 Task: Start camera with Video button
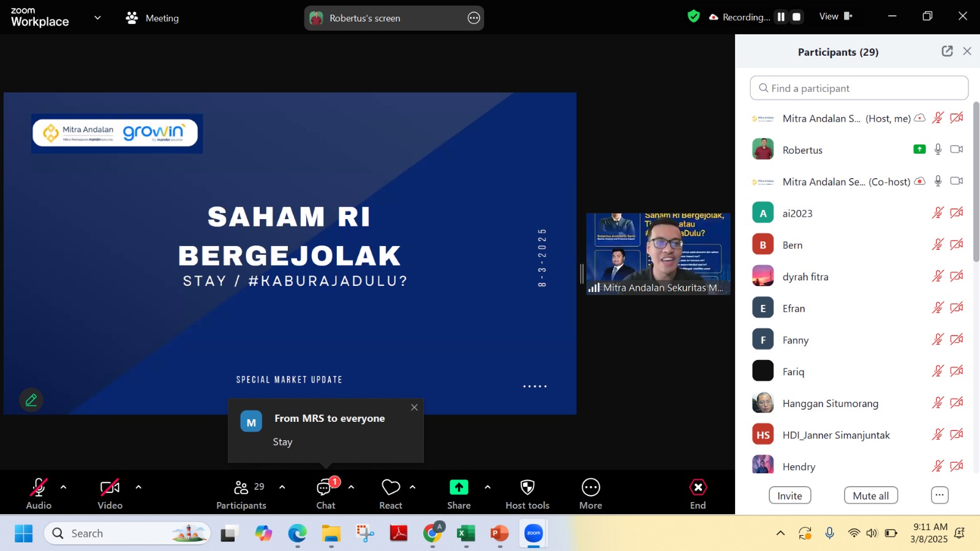[110, 488]
